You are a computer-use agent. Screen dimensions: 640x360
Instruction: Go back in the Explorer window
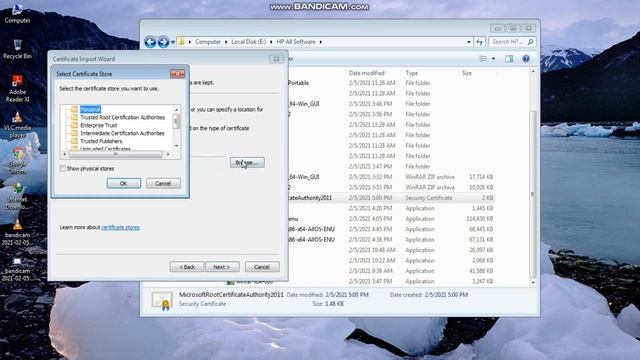150,42
